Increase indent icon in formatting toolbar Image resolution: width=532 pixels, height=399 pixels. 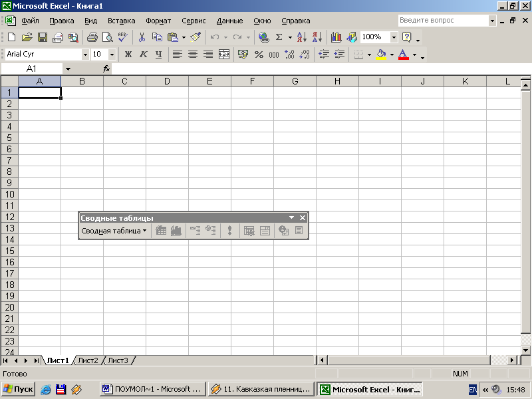click(x=339, y=55)
